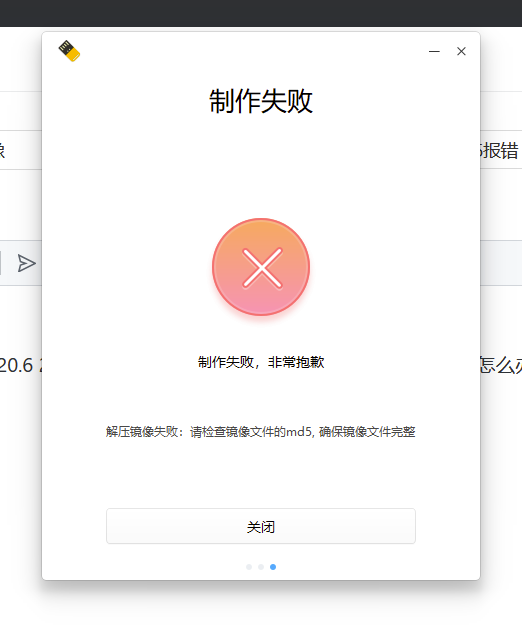Click the text 制作失败，非常抱歉
This screenshot has width=522, height=632.
point(261,362)
